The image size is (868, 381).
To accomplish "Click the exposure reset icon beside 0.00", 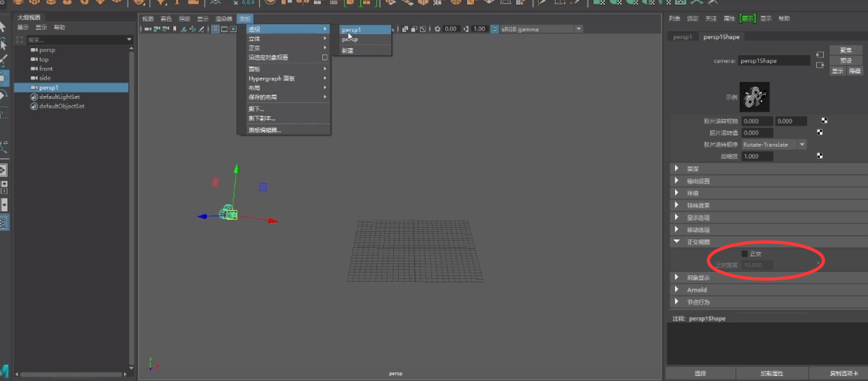I will [x=438, y=29].
